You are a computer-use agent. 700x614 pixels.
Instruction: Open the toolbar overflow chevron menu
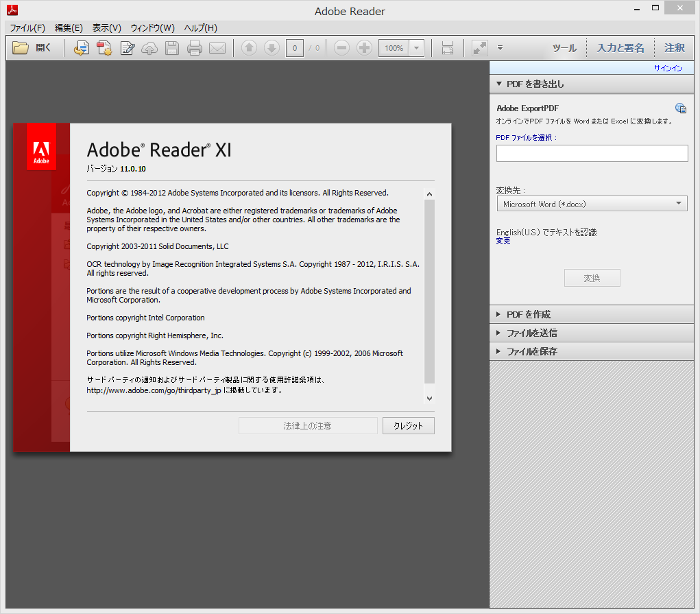pyautogui.click(x=500, y=47)
